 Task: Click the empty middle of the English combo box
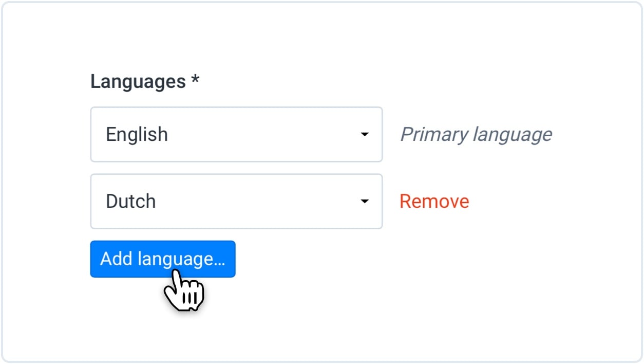click(257, 134)
